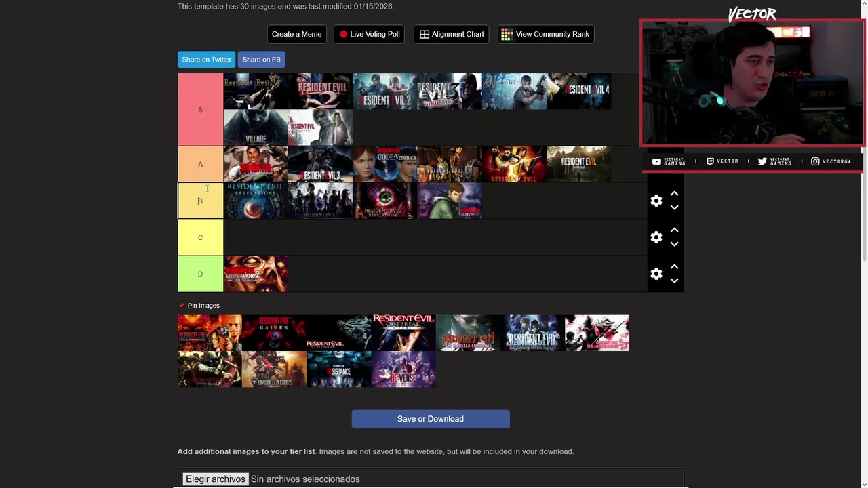Select Resident Evil 6 thumbnail in B tier
Screen dimensions: 868x488
pyautogui.click(x=320, y=201)
